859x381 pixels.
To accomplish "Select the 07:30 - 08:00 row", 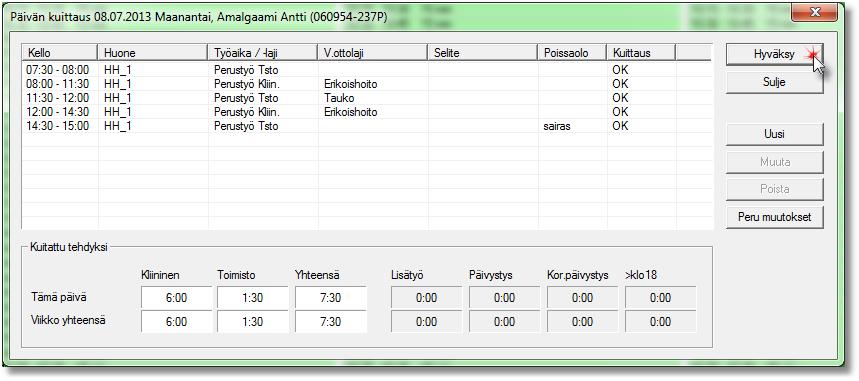I will [x=367, y=70].
